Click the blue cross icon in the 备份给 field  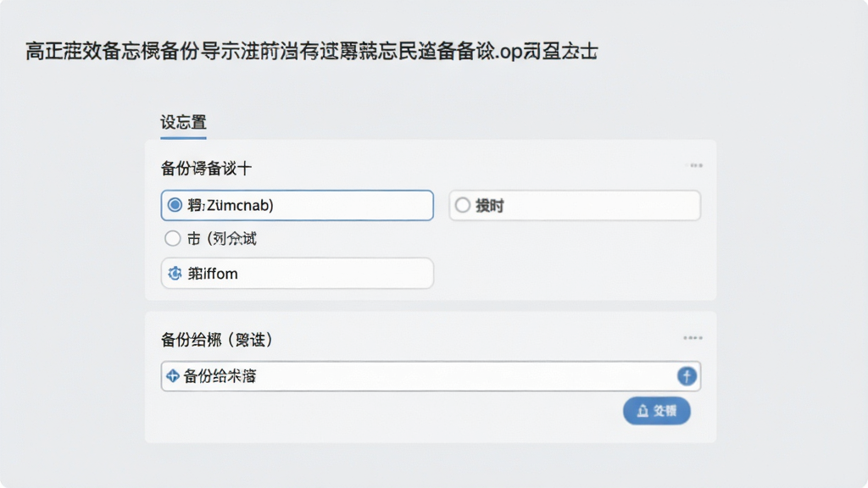173,376
